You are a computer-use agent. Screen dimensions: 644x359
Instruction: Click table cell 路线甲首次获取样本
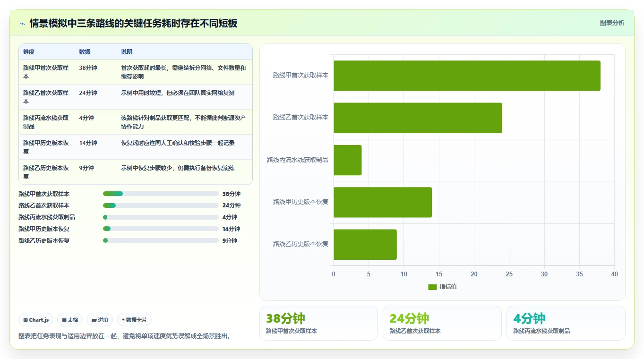(x=46, y=72)
